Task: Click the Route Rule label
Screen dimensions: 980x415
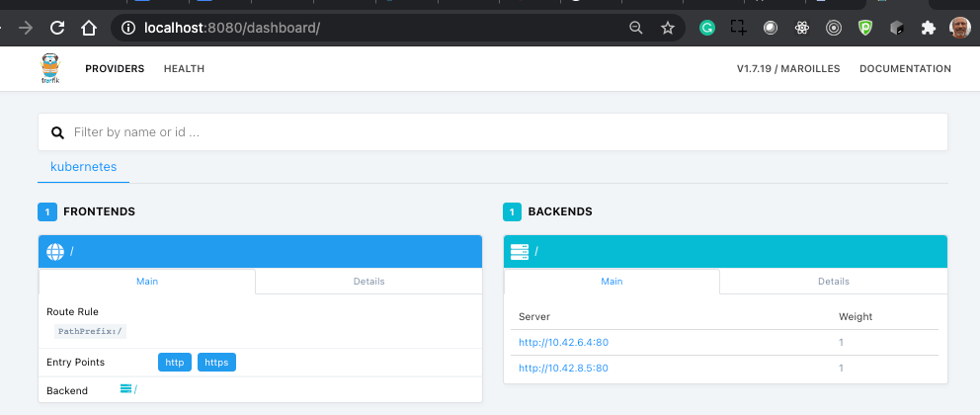Action: point(72,312)
